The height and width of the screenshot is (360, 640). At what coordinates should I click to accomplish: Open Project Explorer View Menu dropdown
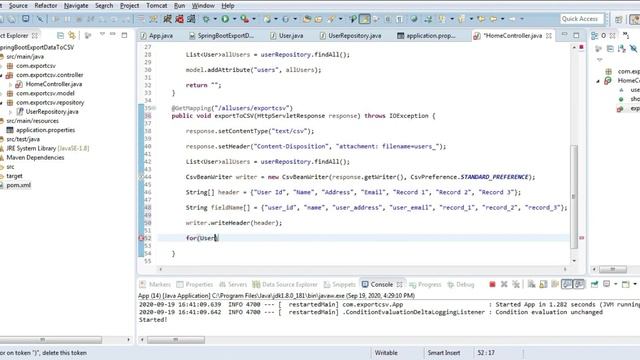(x=102, y=35)
